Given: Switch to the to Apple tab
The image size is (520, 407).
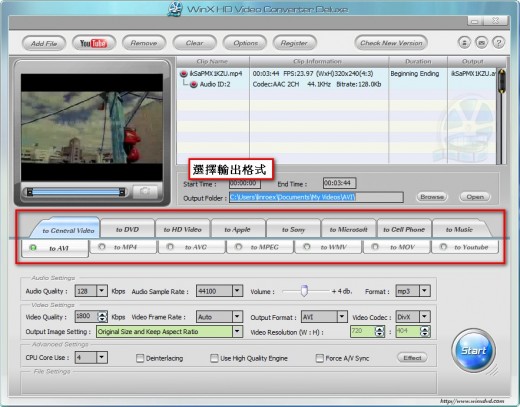Looking at the screenshot, I should (x=238, y=229).
